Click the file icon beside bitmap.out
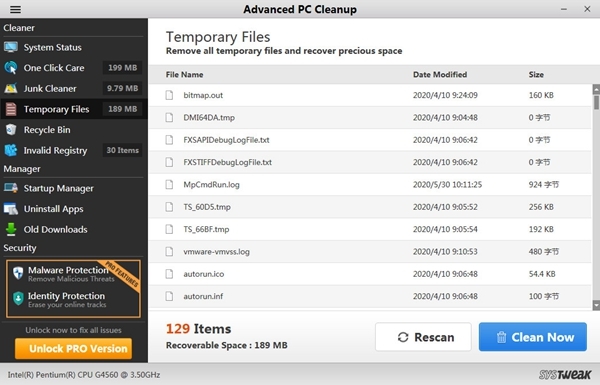This screenshot has width=600, height=385. tap(169, 95)
